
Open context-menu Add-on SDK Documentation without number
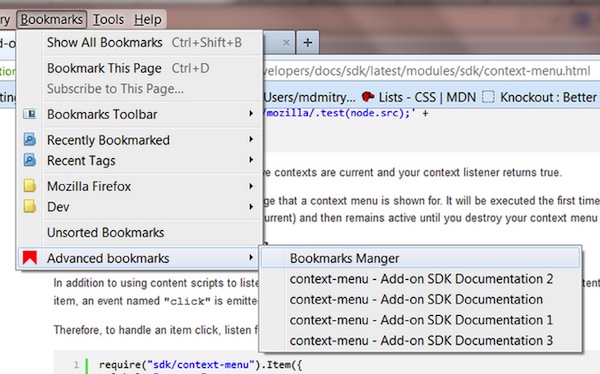pyautogui.click(x=420, y=299)
